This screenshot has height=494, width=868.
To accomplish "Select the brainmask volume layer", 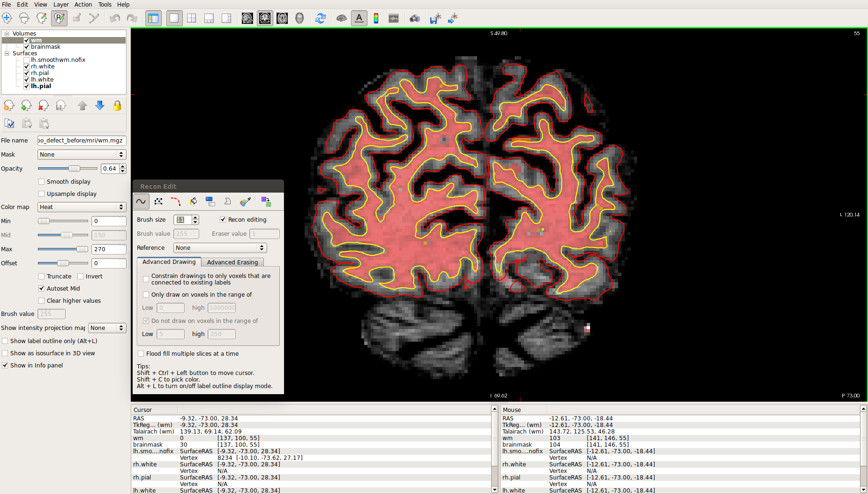I will [x=45, y=47].
